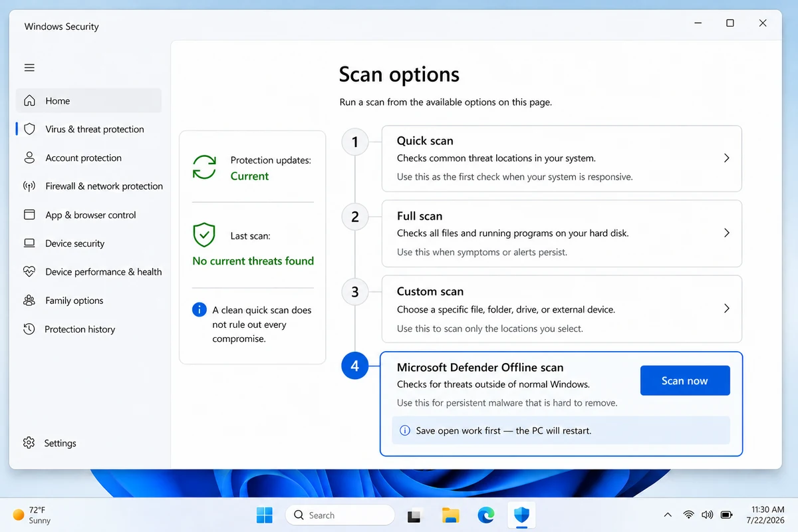Click the Family options people icon
Screen dimensions: 798x532
click(x=29, y=301)
